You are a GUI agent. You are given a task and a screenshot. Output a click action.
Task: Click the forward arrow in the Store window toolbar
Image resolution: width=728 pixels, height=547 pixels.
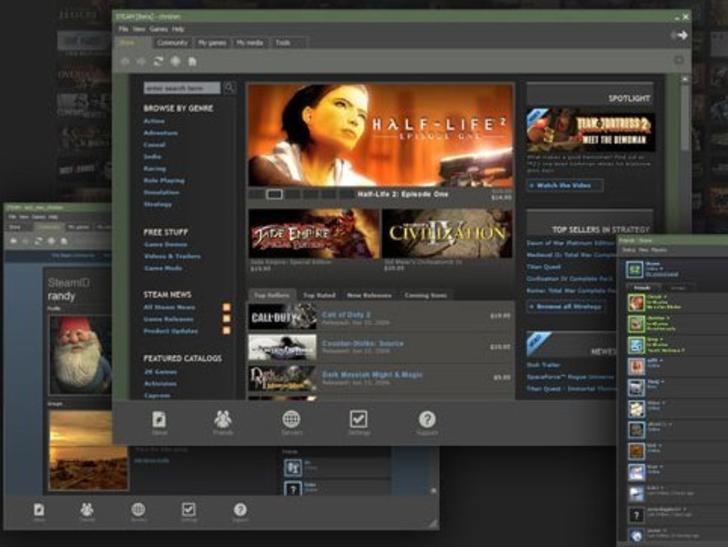(141, 61)
